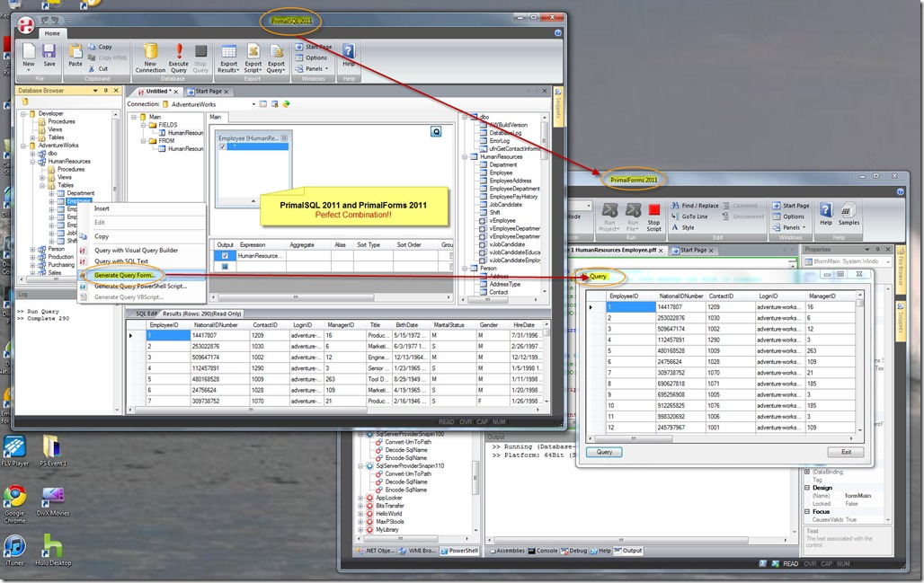Viewport: 924px width, 583px height.
Task: Collapse the Design category in Properties panel
Action: tap(807, 488)
